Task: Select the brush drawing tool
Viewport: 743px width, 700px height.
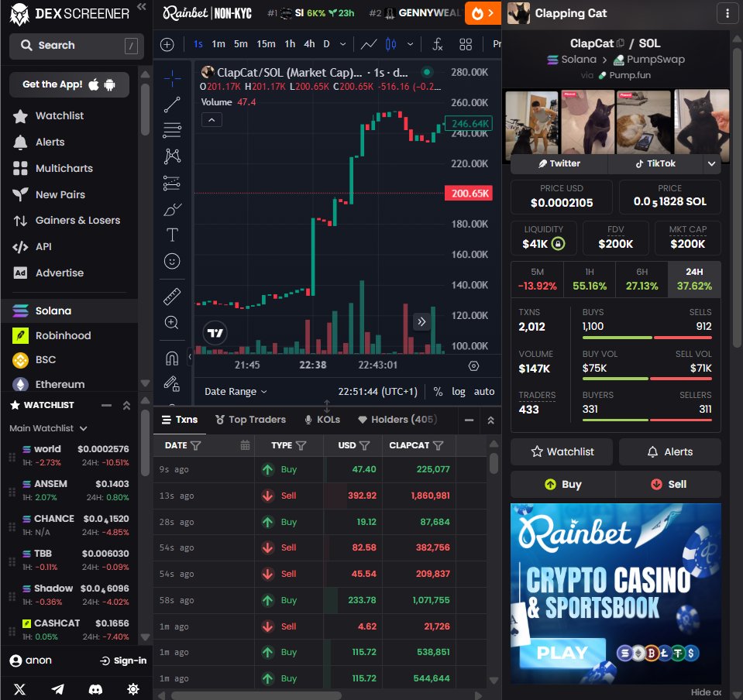Action: click(x=172, y=209)
